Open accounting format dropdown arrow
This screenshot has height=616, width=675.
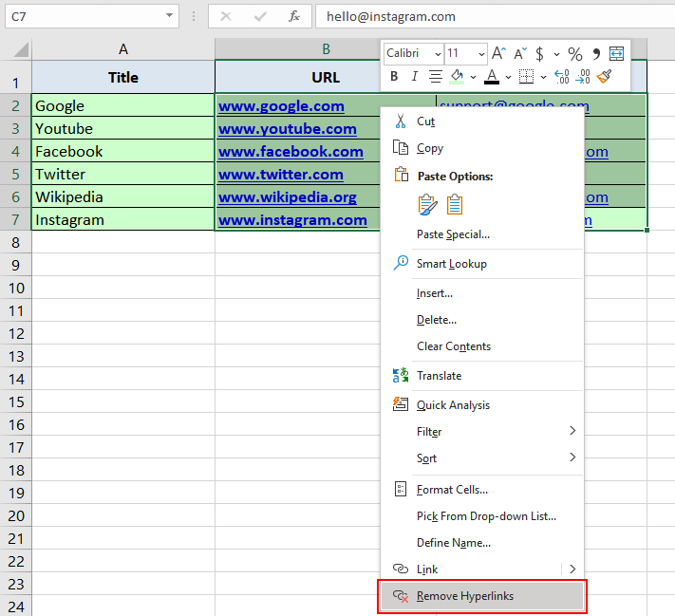556,54
